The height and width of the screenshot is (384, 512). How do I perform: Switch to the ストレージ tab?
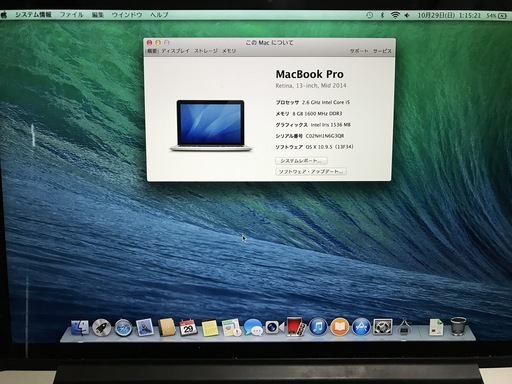point(206,51)
